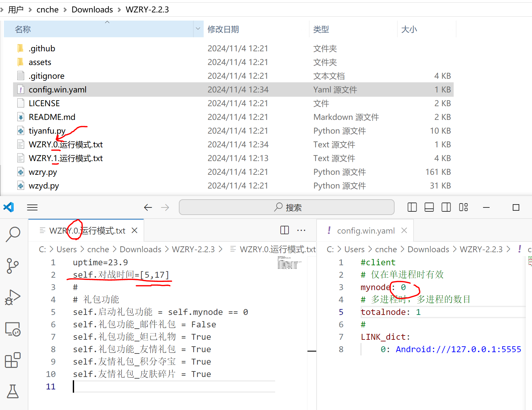Viewport: 532px width, 410px height.
Task: Open the Extensions view icon
Action: pyautogui.click(x=13, y=360)
